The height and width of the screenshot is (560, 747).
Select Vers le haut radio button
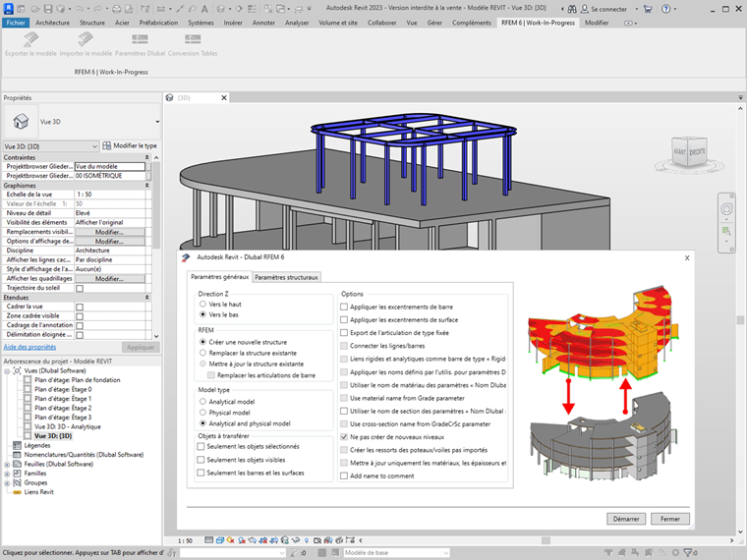[x=202, y=304]
